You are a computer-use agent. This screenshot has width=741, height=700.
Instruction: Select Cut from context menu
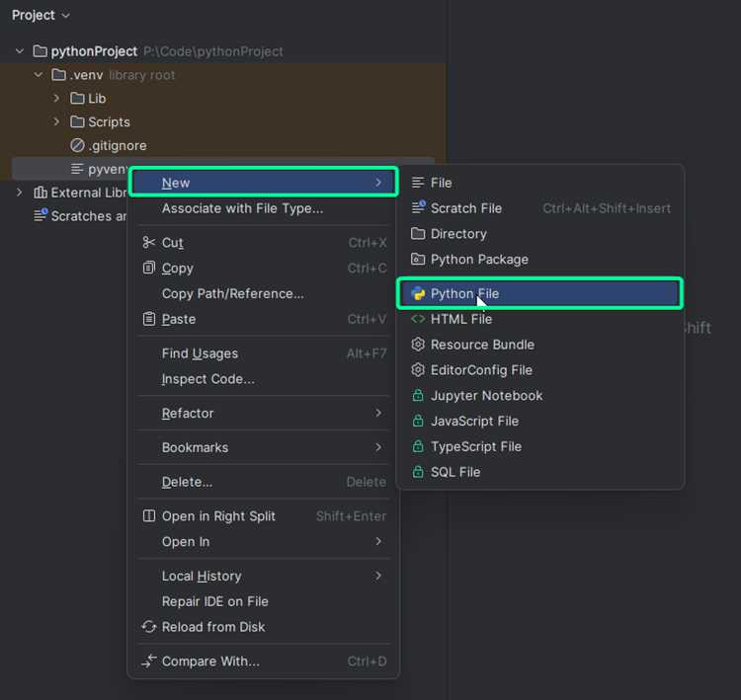(x=264, y=243)
